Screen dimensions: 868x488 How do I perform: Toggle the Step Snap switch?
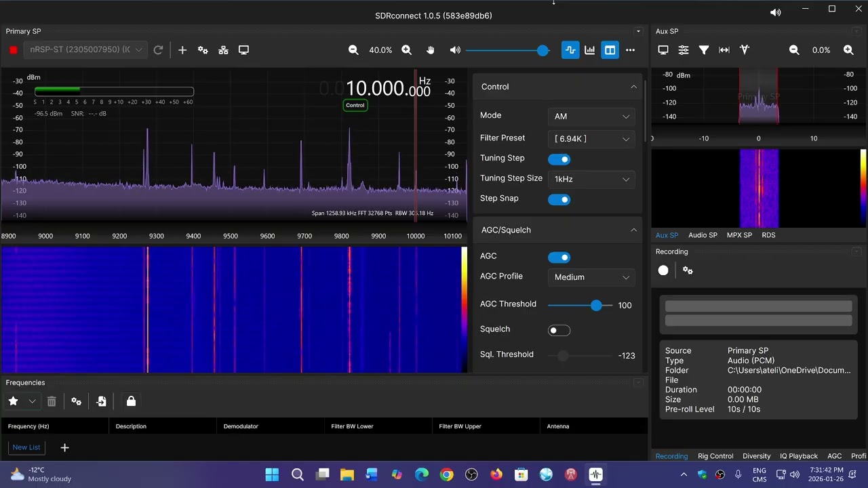click(x=559, y=199)
